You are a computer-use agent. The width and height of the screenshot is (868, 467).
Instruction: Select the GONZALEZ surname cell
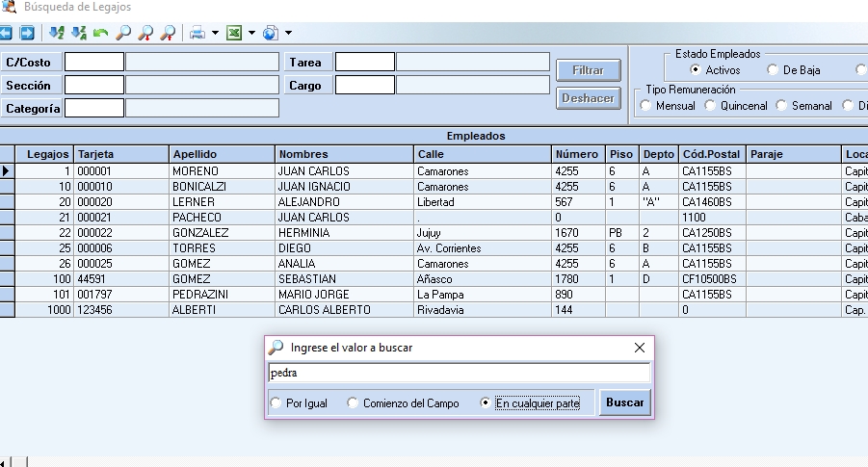[x=222, y=233]
